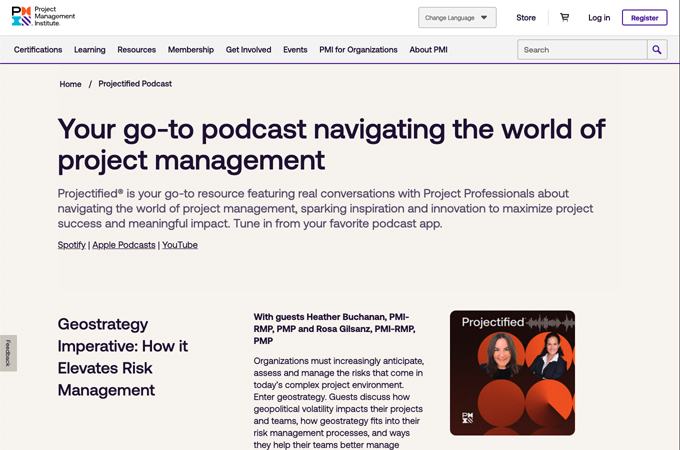Open the Feedback side tab
Viewport: 680px width, 450px height.
tap(8, 353)
